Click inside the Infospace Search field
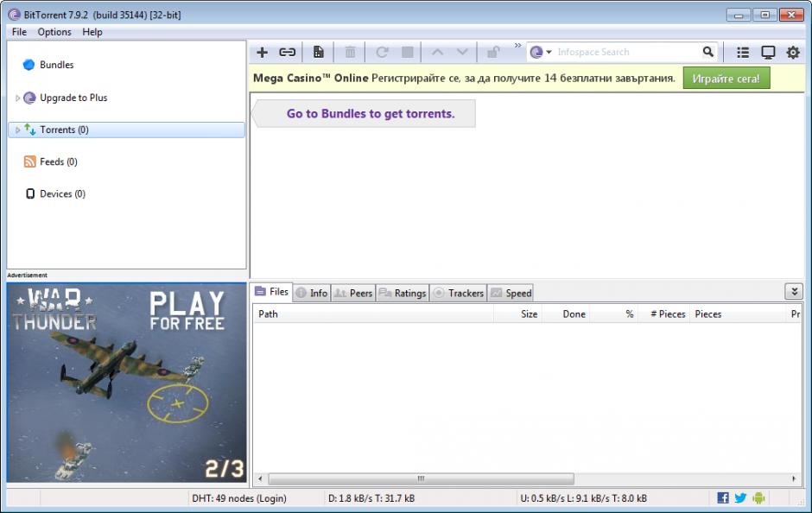812x513 pixels. (x=626, y=53)
